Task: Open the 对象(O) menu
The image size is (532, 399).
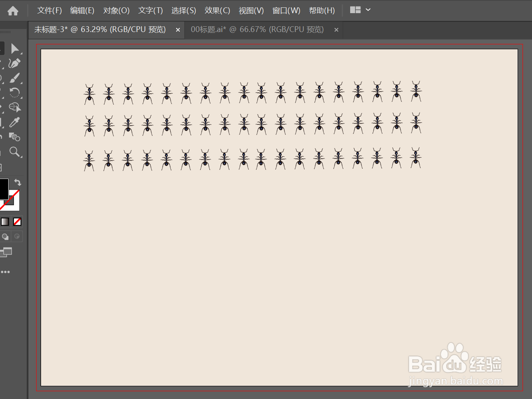Action: [x=117, y=10]
